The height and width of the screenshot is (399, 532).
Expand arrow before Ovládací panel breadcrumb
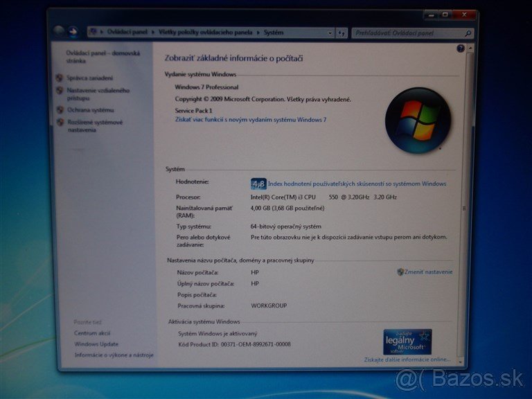[x=101, y=33]
